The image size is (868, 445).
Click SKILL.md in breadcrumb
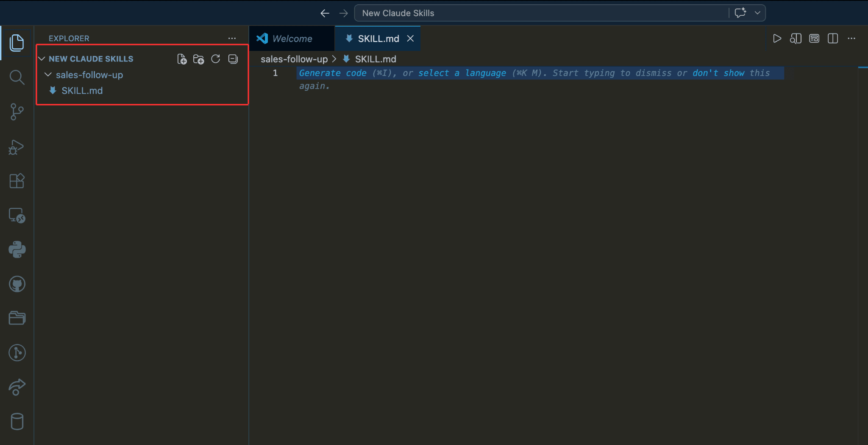[x=376, y=59]
